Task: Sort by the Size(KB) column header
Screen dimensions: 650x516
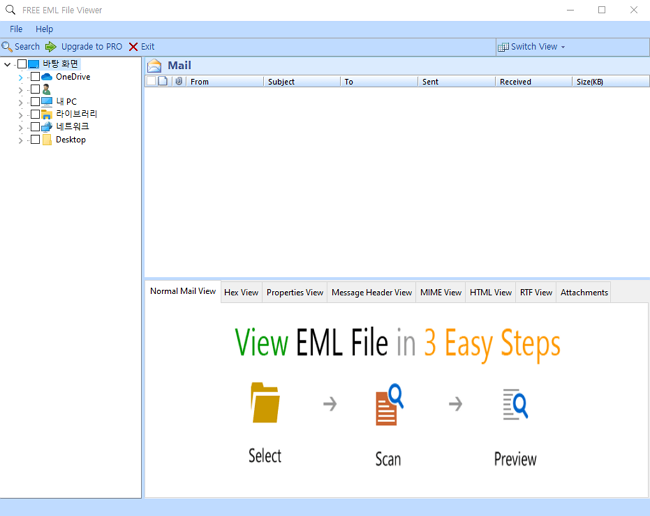Action: (611, 82)
